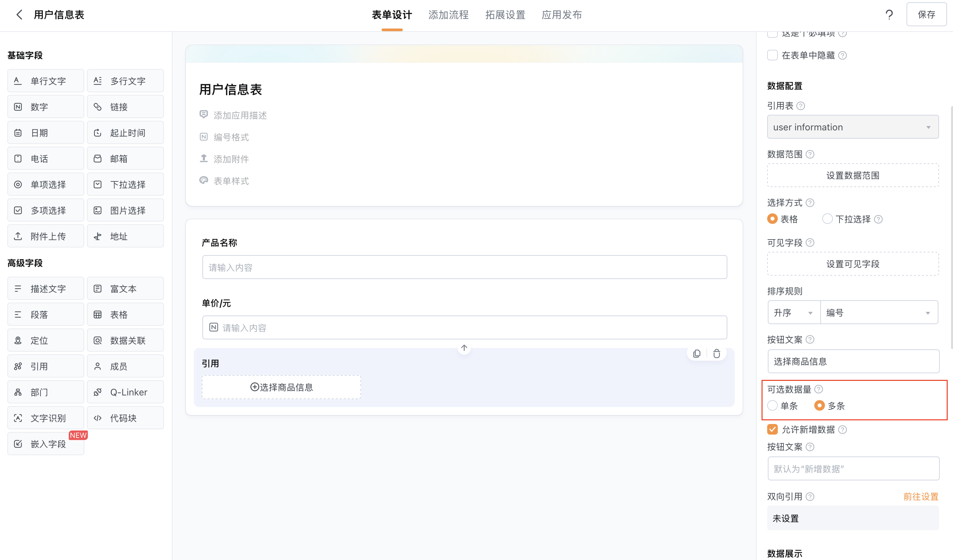
Task: Add a 富文本 field
Action: (125, 289)
